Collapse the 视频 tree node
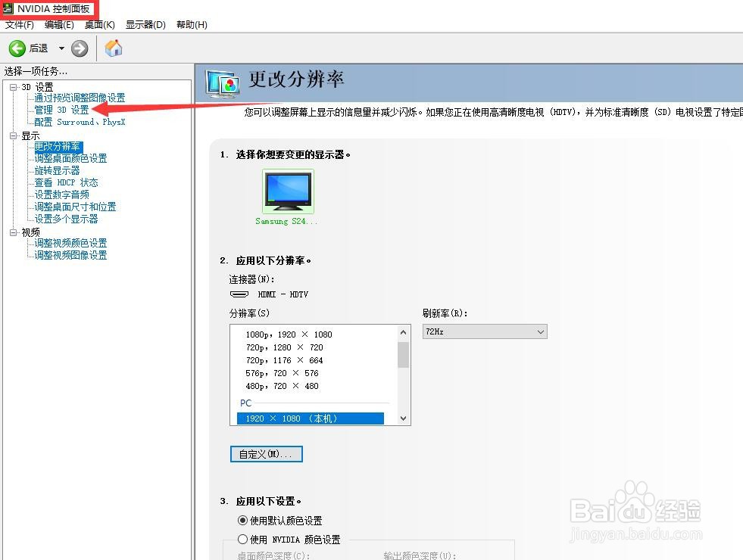The image size is (743, 560). [x=14, y=232]
